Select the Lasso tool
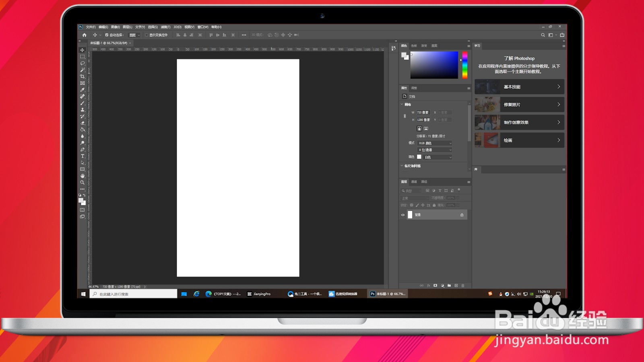The height and width of the screenshot is (362, 644). point(83,63)
